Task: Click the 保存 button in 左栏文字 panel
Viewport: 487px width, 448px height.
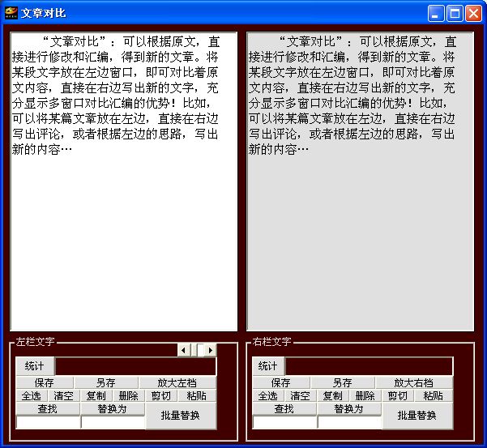Action: pos(45,382)
